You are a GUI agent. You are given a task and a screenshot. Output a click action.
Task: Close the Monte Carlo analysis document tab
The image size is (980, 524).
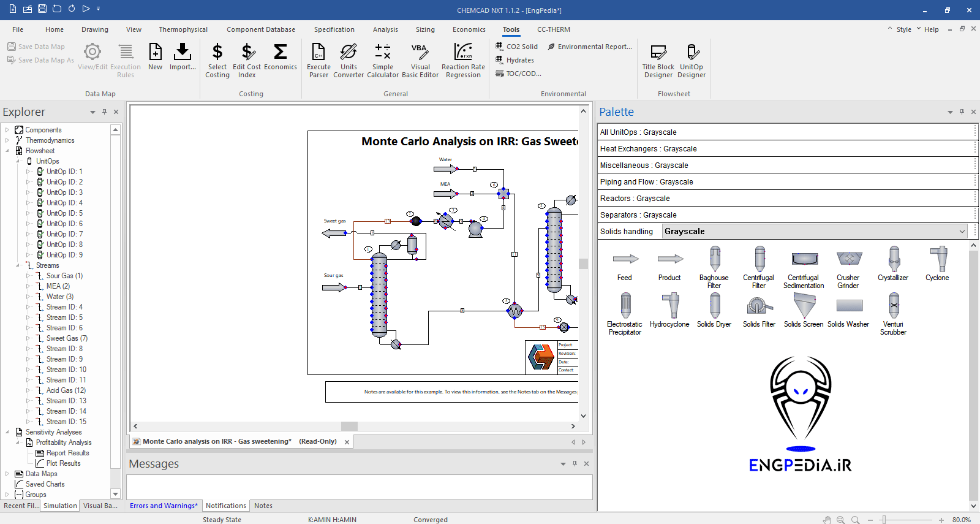coord(347,442)
